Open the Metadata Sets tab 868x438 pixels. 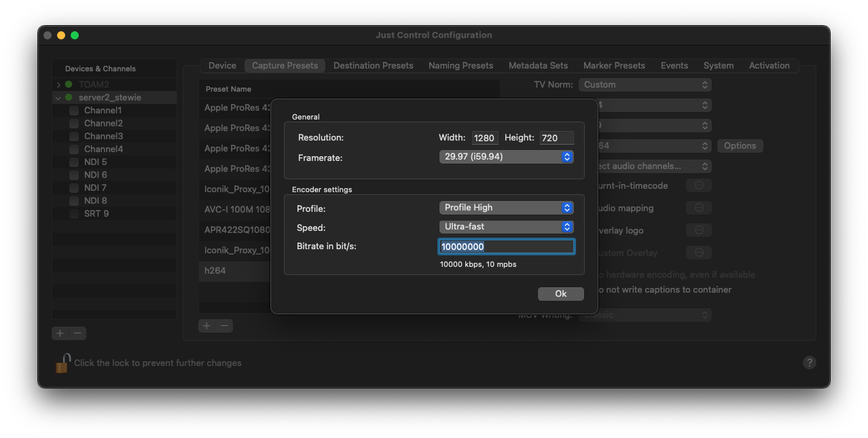(x=538, y=66)
